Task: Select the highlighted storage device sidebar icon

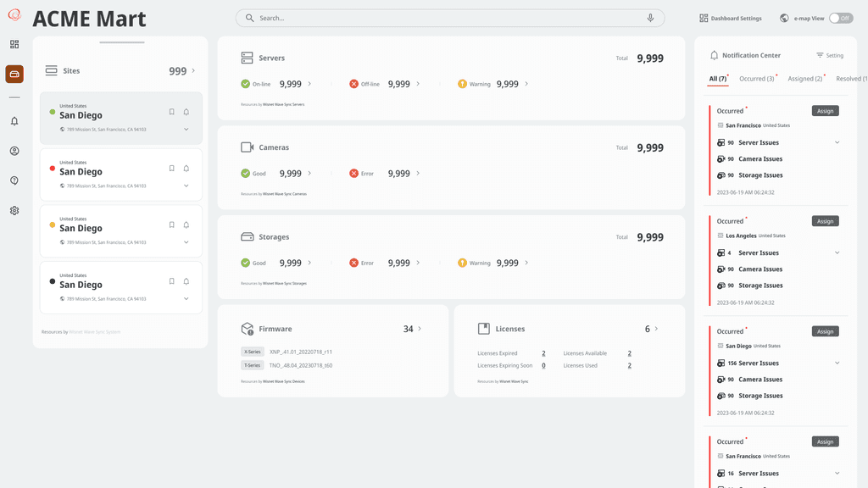Action: point(14,75)
